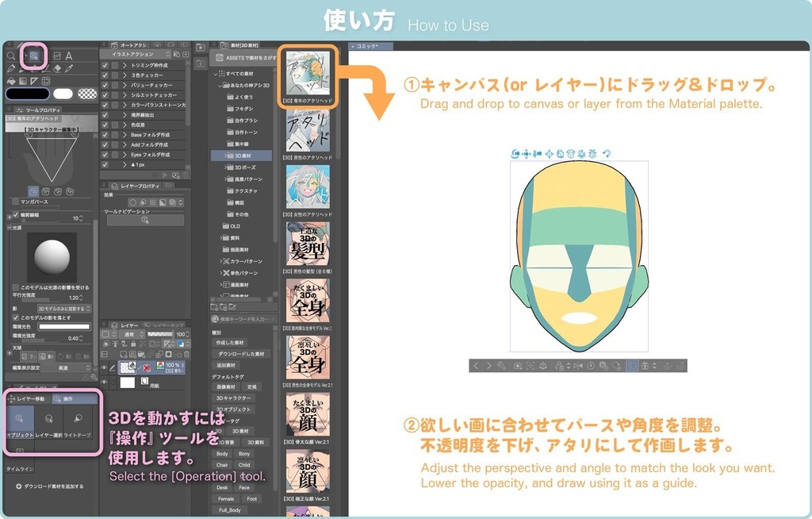Click the レイヤー選択 sub tool

[x=48, y=422]
